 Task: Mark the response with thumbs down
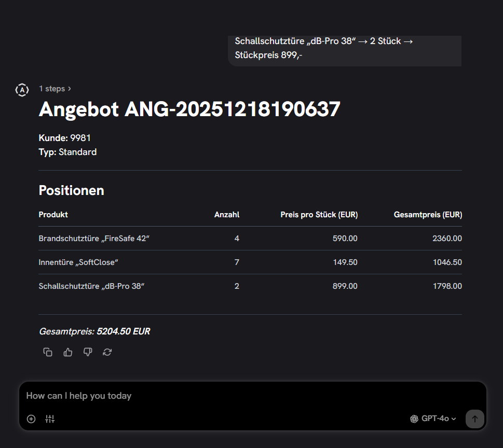[88, 352]
